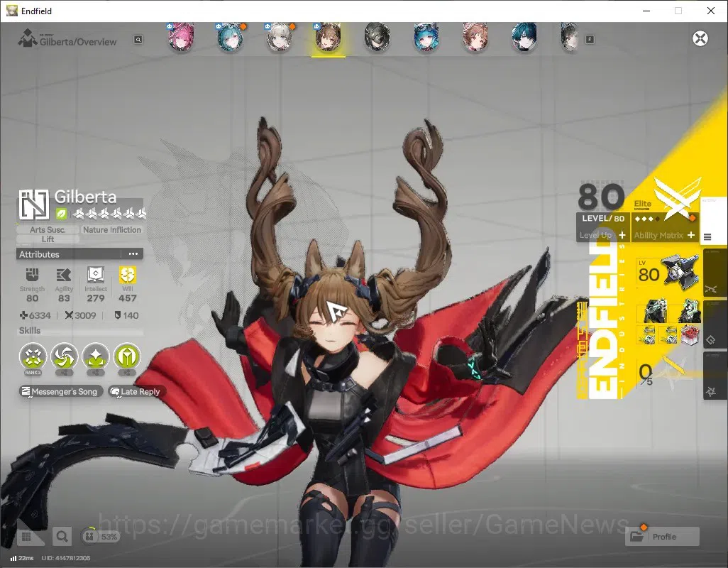Select the highlighted brown-haired Gilberta portrait

pyautogui.click(x=329, y=37)
